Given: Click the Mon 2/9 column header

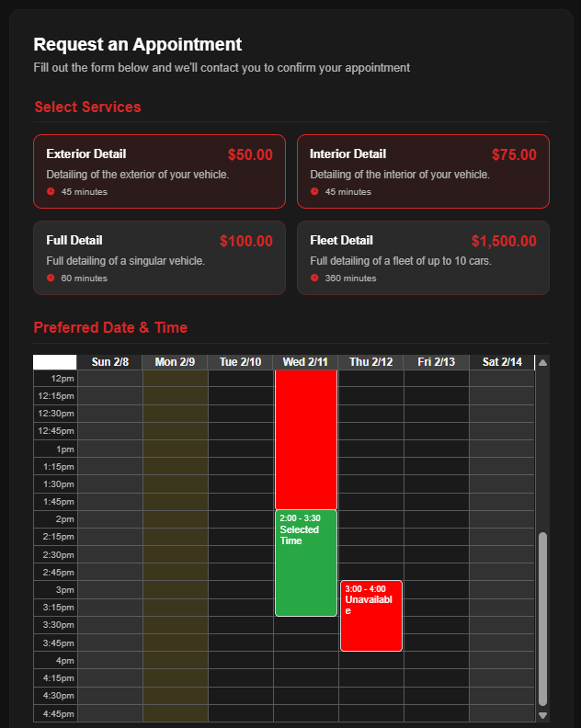Looking at the screenshot, I should (x=175, y=362).
